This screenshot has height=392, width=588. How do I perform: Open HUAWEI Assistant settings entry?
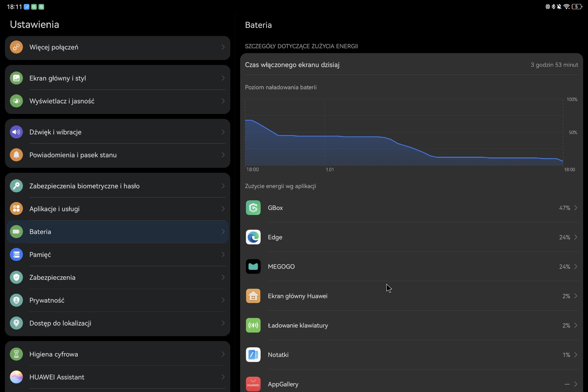tap(118, 377)
